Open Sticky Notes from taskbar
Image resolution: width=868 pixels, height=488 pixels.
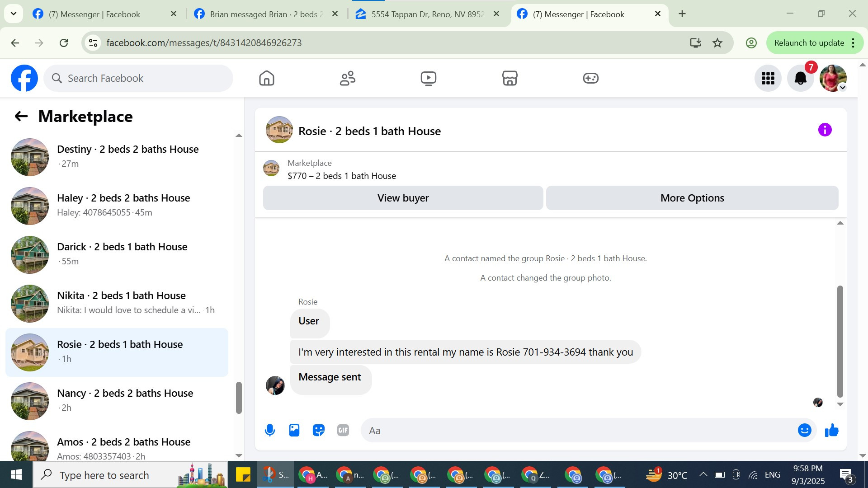click(243, 475)
